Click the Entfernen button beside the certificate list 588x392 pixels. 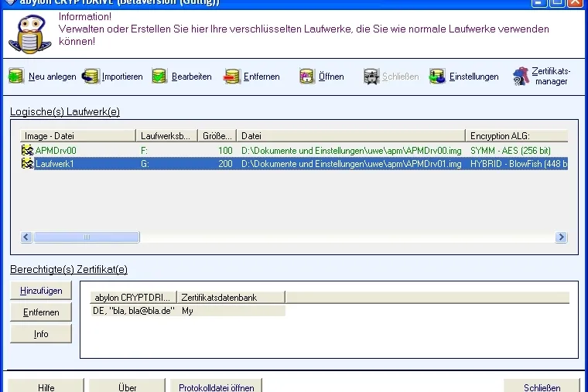41,312
